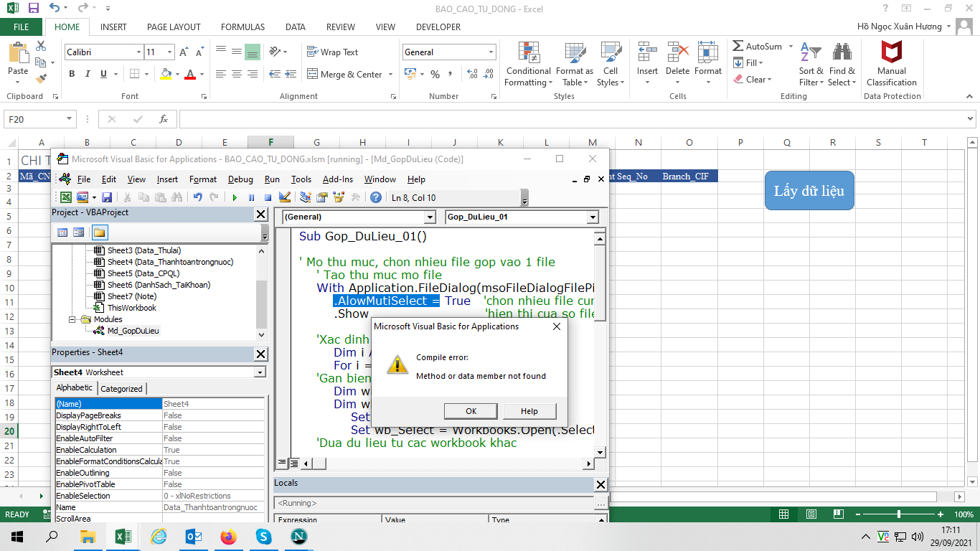Screen dimensions: 980x551
Task: Click Font Color red A swatch
Action: (x=190, y=74)
